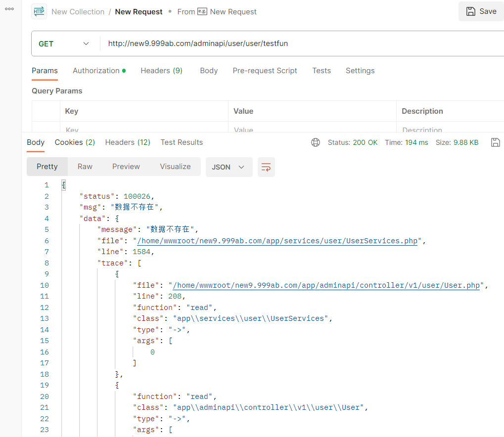Image resolution: width=504 pixels, height=437 pixels.
Task: Click the status value 100026
Action: [x=137, y=196]
